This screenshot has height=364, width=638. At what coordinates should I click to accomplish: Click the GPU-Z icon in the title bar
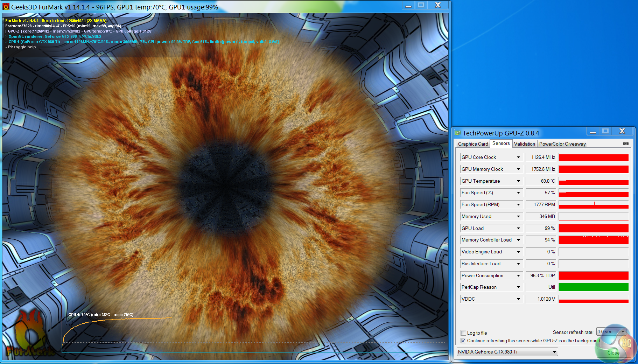pyautogui.click(x=457, y=133)
